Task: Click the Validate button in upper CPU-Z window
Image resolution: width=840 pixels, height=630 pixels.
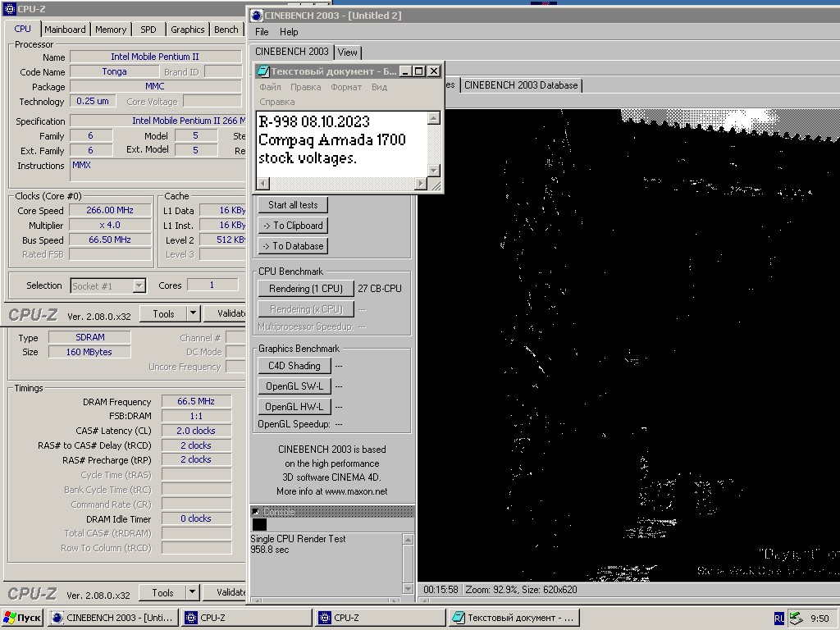Action: point(225,314)
